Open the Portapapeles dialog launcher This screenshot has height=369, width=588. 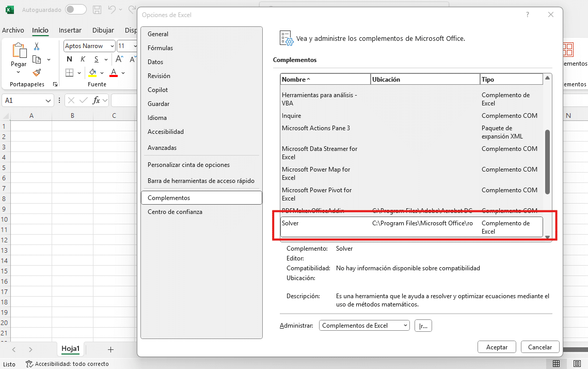tap(55, 84)
